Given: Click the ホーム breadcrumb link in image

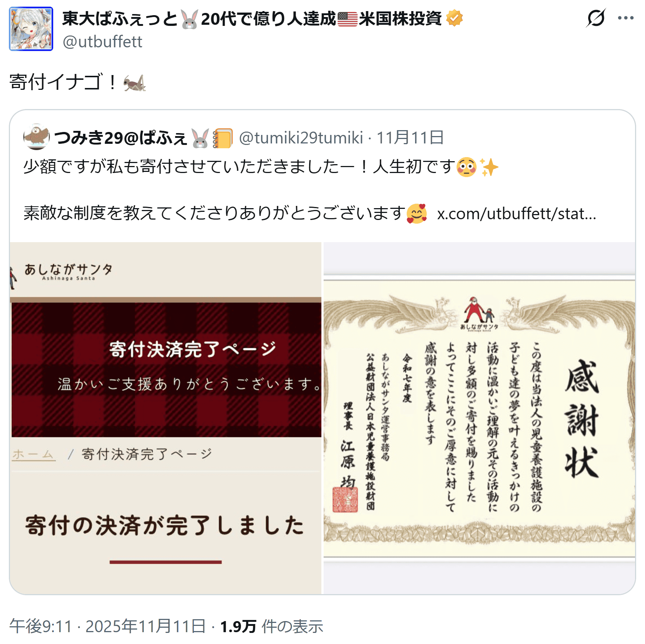Looking at the screenshot, I should pyautogui.click(x=34, y=454).
